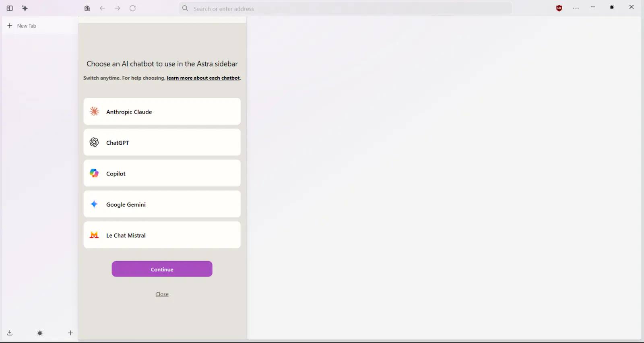
Task: Open the uBlock shield extension icon
Action: coord(559,8)
